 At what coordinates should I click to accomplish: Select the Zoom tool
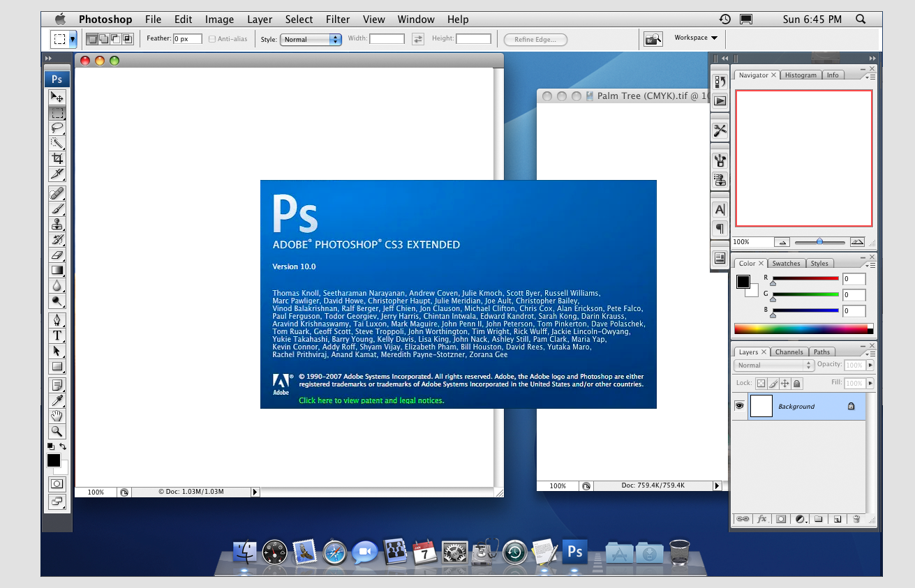[57, 431]
